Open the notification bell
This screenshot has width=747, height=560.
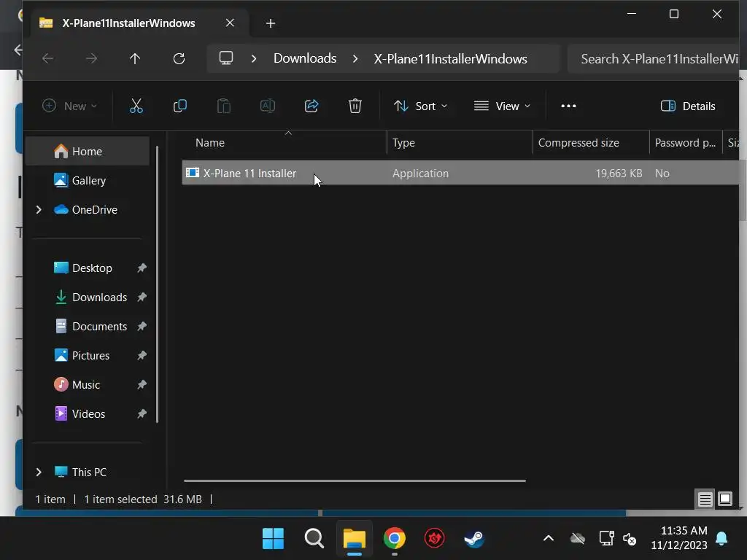tap(721, 539)
